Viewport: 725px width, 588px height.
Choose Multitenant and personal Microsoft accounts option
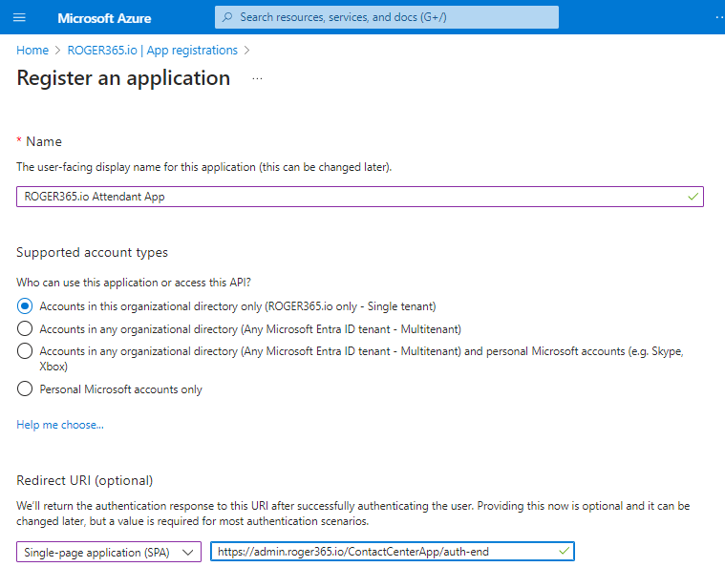(25, 351)
